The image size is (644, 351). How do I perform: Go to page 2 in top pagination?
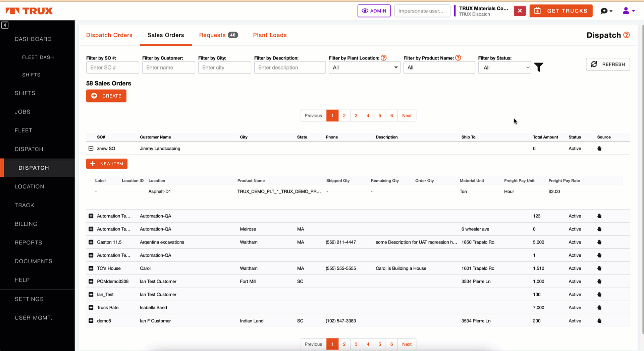[344, 116]
